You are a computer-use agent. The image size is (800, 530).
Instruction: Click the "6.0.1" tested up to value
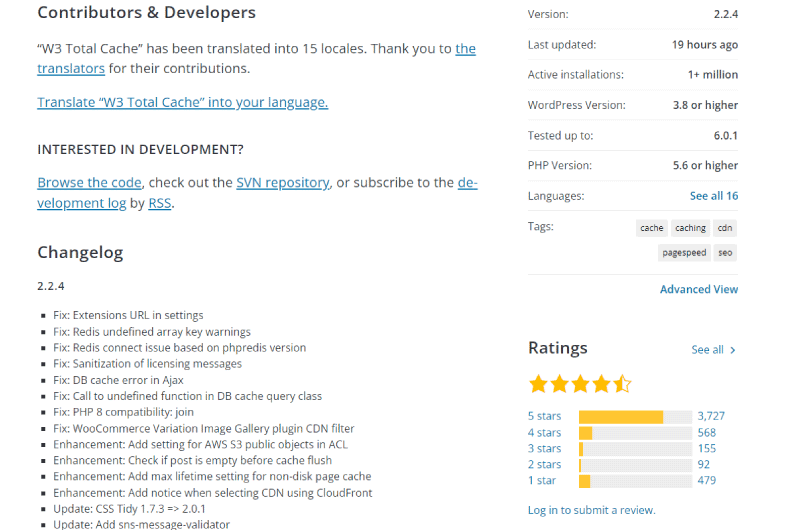[726, 136]
